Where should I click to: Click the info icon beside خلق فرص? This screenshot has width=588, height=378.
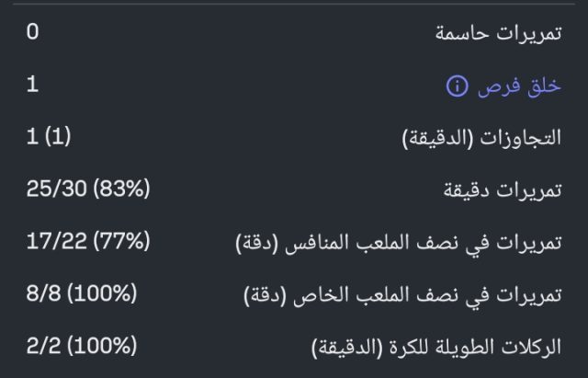click(x=457, y=86)
